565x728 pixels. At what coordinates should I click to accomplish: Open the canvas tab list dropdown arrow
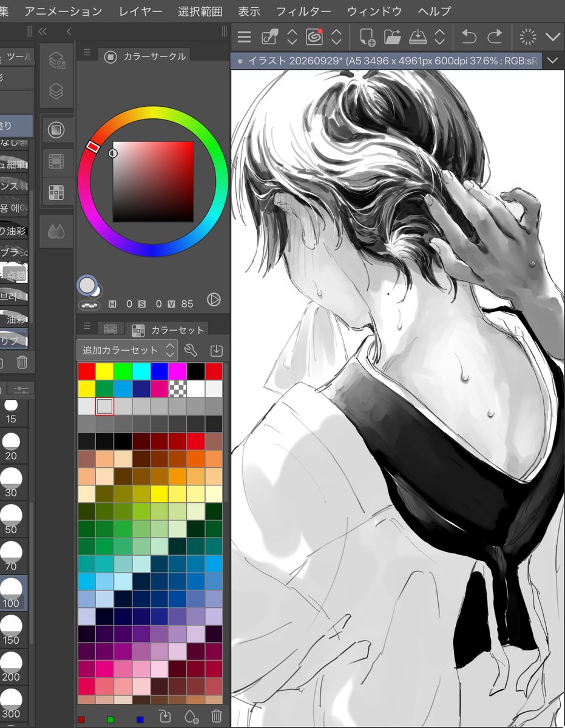tap(552, 61)
